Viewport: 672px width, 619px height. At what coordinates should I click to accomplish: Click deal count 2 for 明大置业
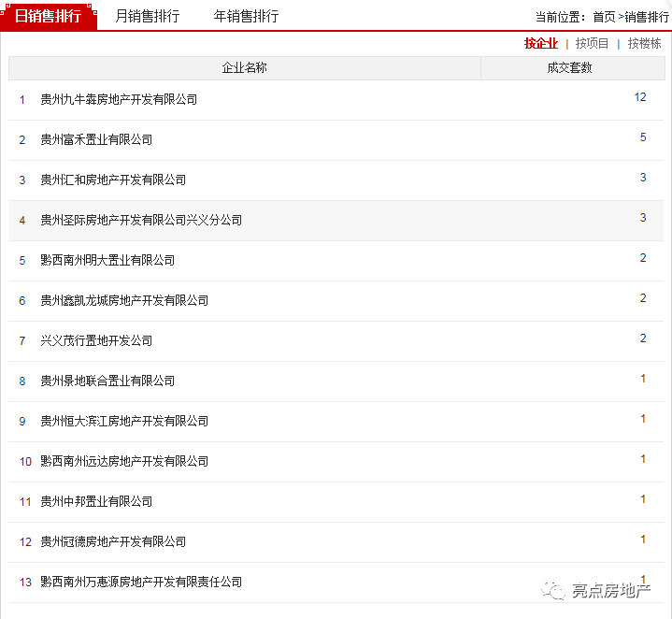[643, 258]
